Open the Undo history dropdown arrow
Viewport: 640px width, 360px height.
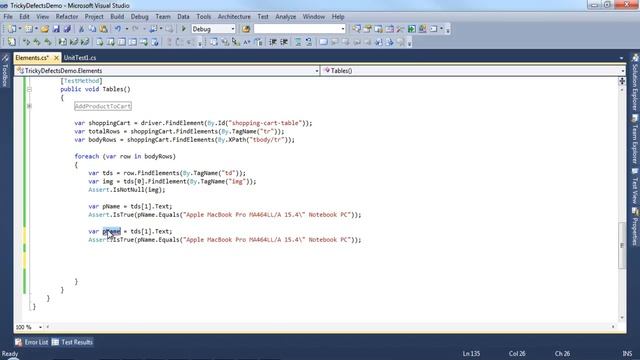pyautogui.click(x=127, y=29)
